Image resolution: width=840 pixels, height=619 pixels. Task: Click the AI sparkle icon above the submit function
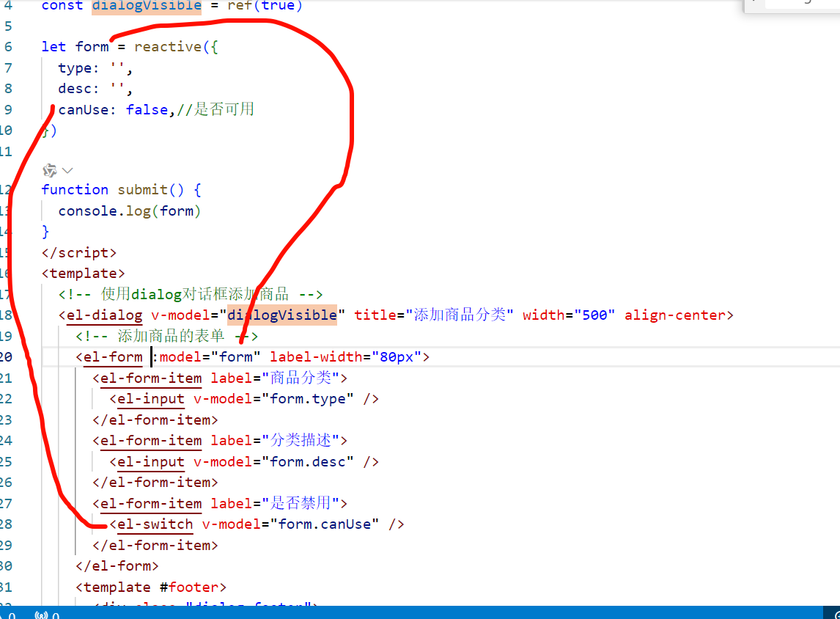pos(50,170)
